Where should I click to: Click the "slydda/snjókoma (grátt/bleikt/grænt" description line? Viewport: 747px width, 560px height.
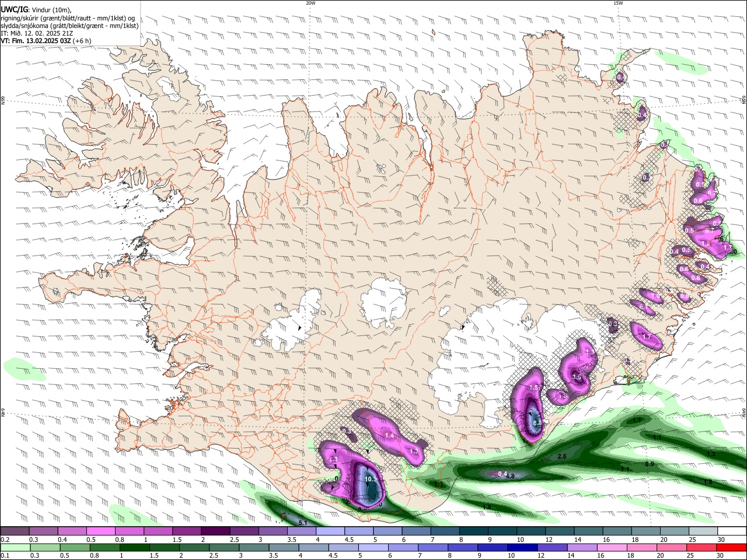tap(69, 26)
